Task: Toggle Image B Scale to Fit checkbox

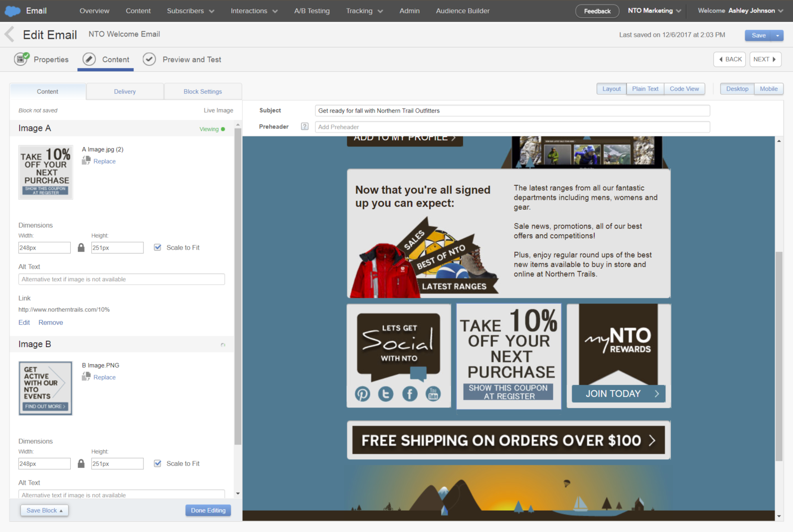Action: click(158, 463)
